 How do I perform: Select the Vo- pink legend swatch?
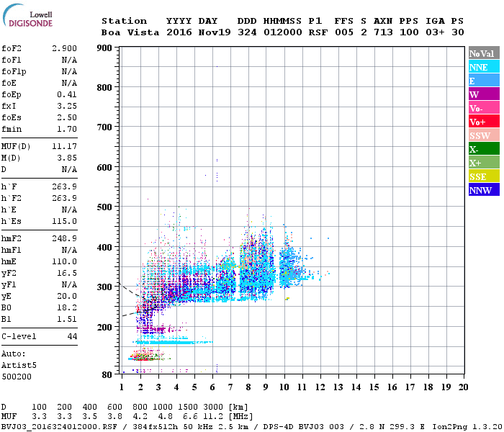click(x=484, y=108)
